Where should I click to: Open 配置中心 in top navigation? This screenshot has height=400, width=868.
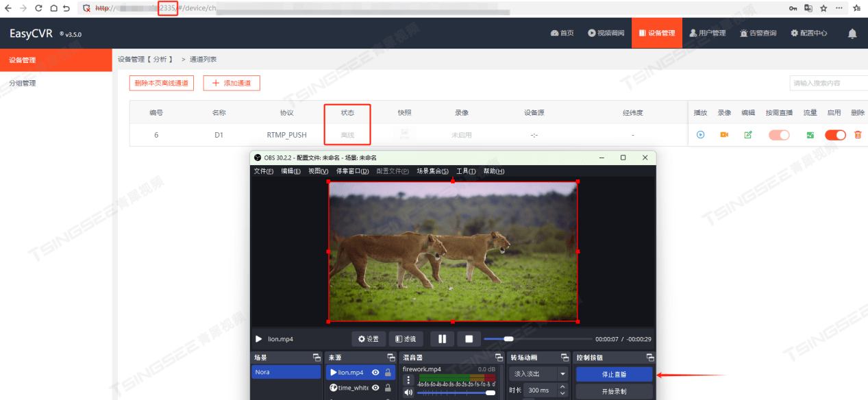[x=809, y=33]
